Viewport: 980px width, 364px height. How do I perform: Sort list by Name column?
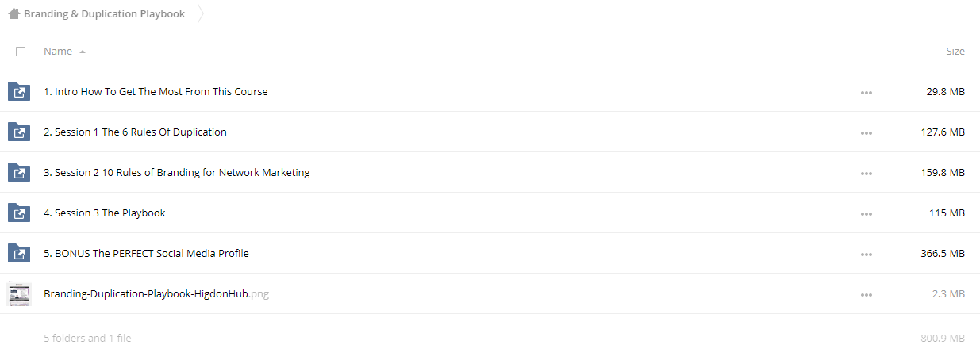coord(58,52)
